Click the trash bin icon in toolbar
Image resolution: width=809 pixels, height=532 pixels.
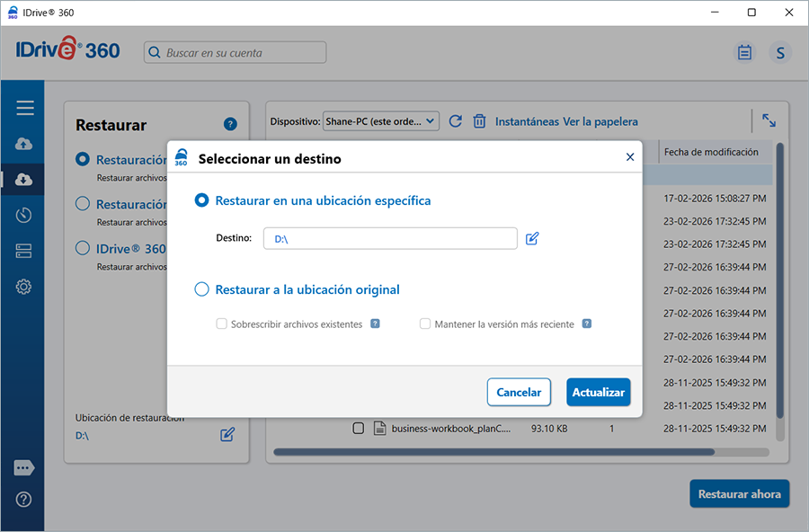coord(479,121)
